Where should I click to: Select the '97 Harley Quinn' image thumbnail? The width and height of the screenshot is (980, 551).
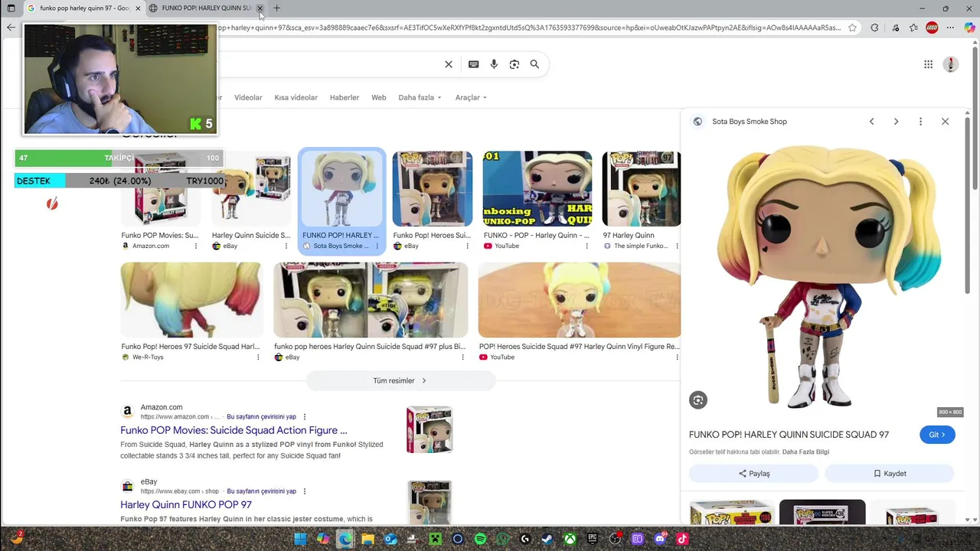point(641,189)
